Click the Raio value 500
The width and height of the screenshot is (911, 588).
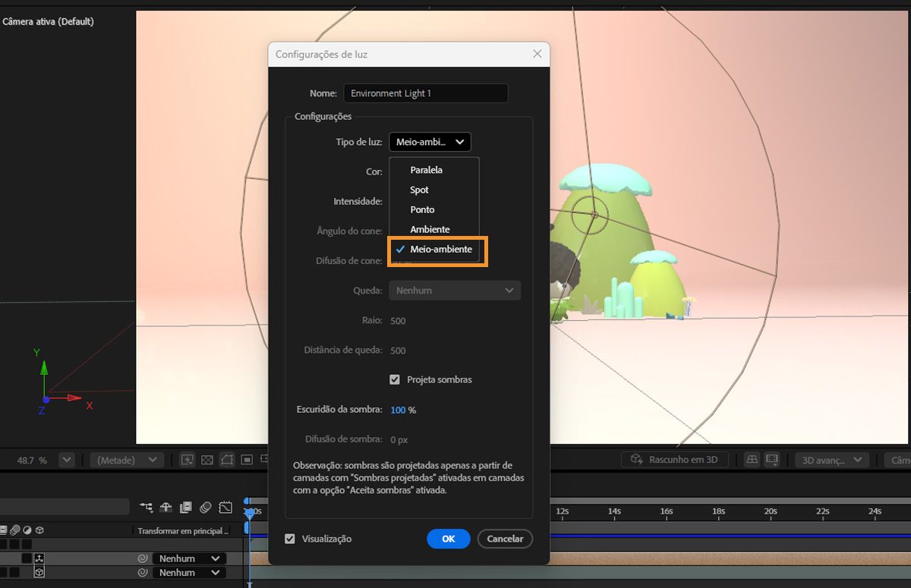[398, 321]
